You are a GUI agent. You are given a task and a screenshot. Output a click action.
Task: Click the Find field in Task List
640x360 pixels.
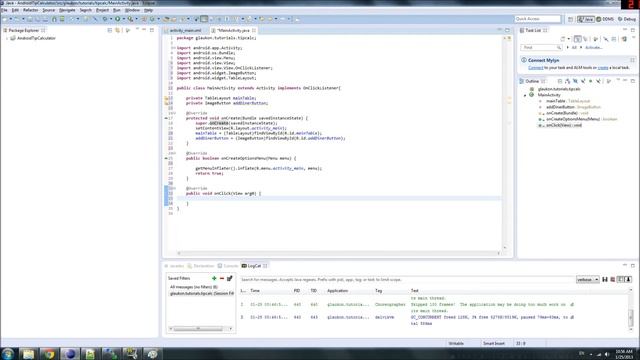pyautogui.click(x=541, y=48)
